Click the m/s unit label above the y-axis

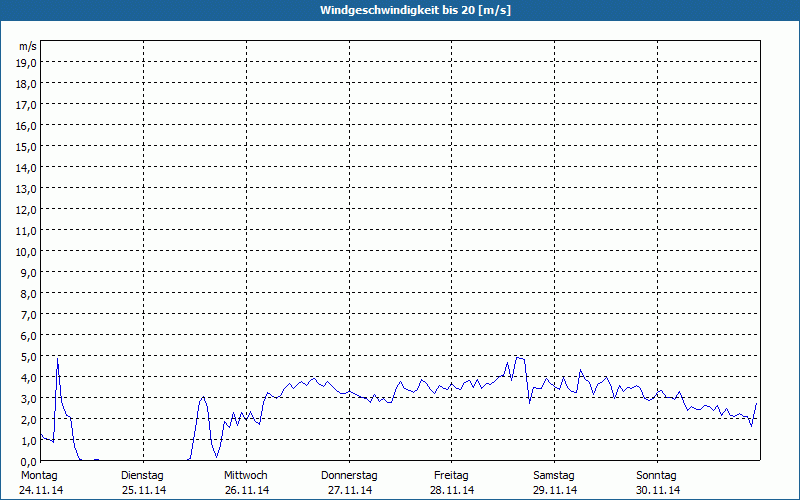pos(27,46)
